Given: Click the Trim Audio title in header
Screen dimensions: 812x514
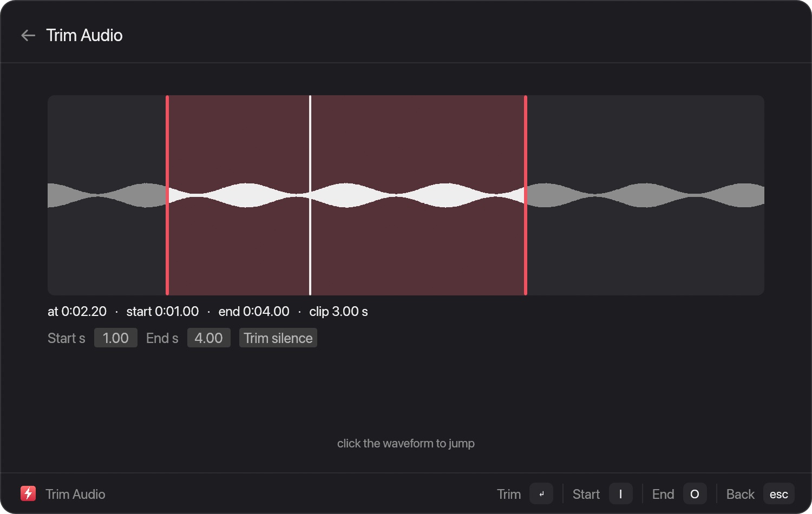Looking at the screenshot, I should (x=84, y=36).
